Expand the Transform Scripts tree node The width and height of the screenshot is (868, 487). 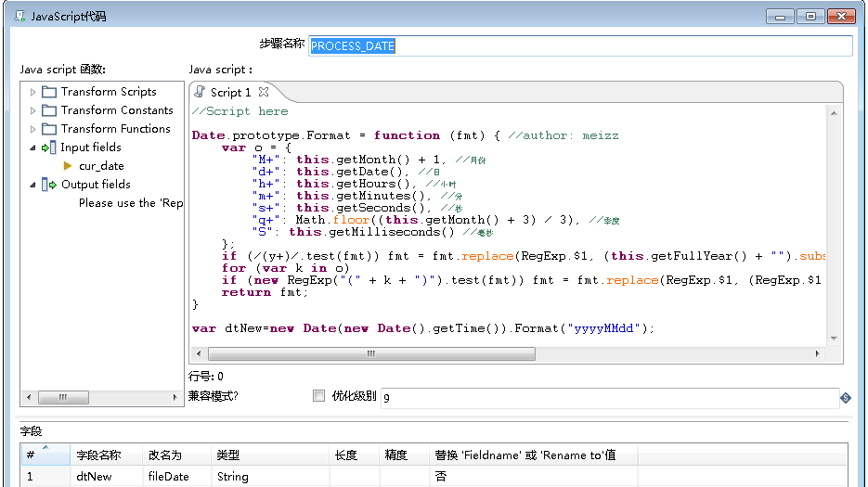tap(33, 92)
